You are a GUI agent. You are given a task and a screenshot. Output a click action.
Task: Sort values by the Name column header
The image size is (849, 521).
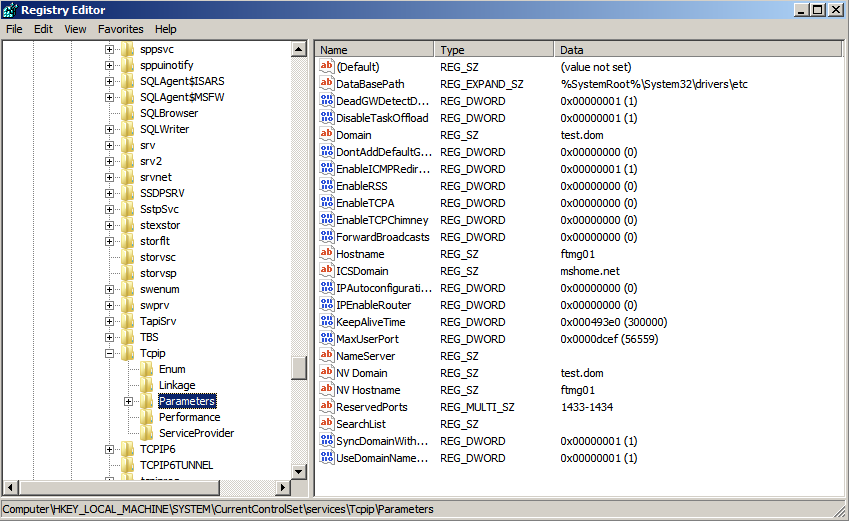pyautogui.click(x=375, y=49)
